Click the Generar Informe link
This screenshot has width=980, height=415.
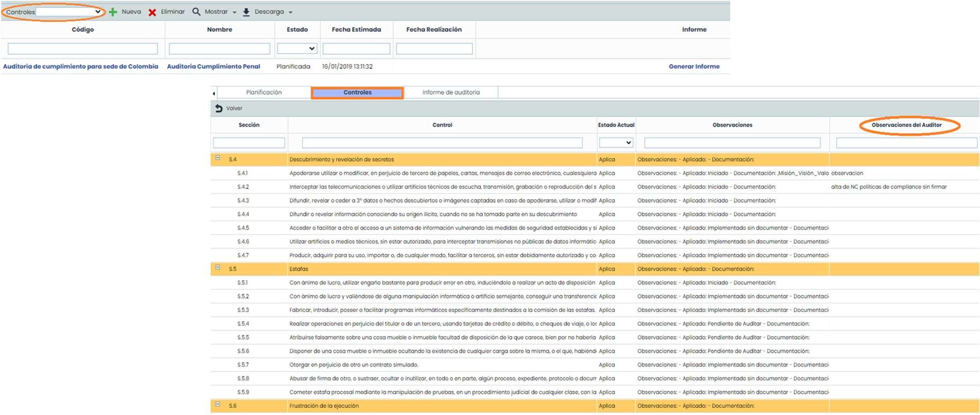(694, 66)
